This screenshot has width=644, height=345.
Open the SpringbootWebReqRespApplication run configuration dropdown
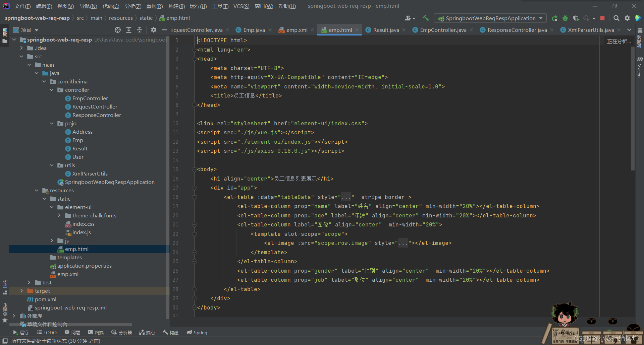[x=490, y=18]
